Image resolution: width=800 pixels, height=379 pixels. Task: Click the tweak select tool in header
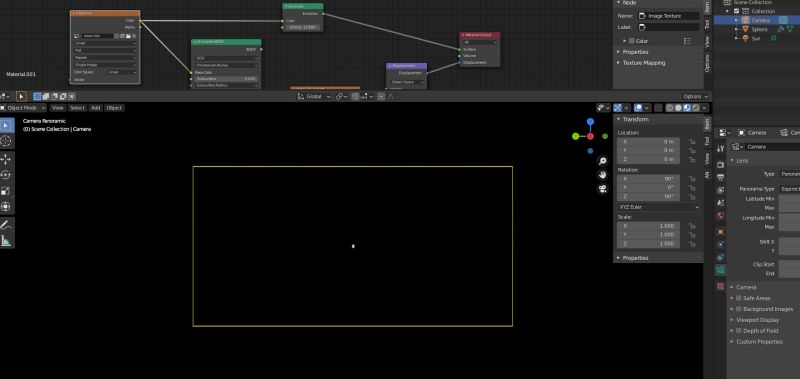(x=21, y=96)
